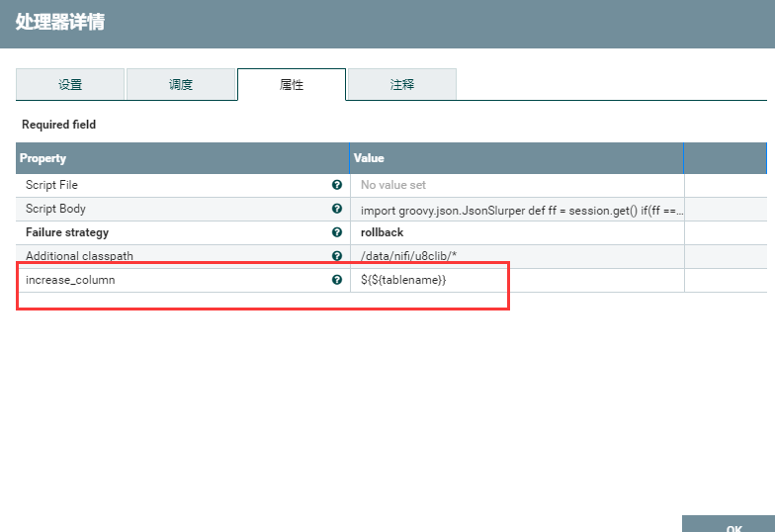Click the OK button

coord(729,524)
